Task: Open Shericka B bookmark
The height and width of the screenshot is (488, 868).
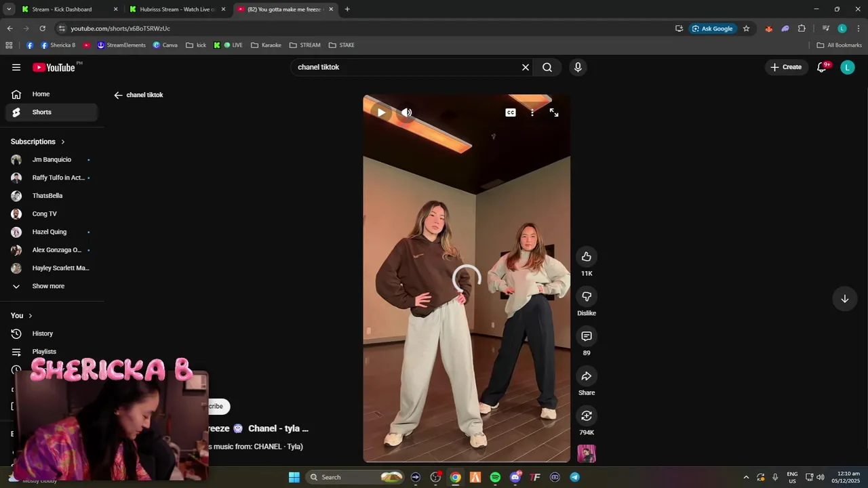Action: pyautogui.click(x=58, y=45)
